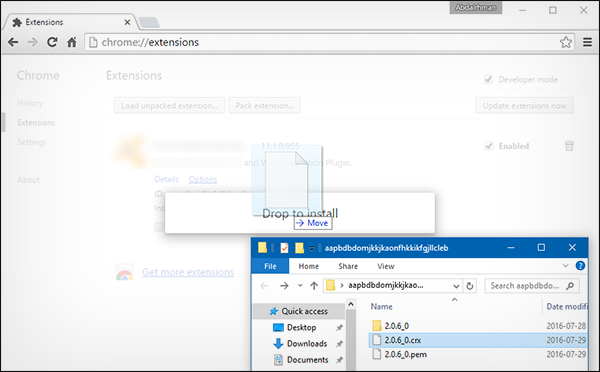Click the pin icon next to Desktop
Viewport: 600px width, 372px height.
click(x=339, y=328)
